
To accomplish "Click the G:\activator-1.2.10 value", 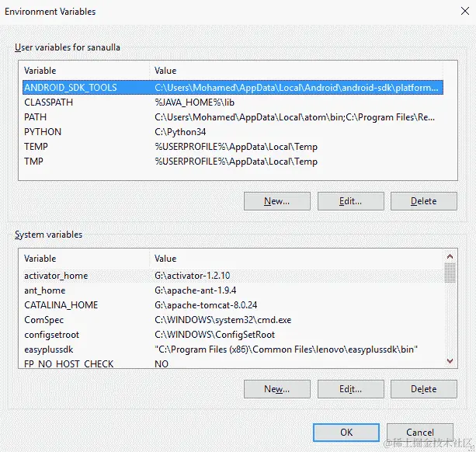I will point(192,276).
